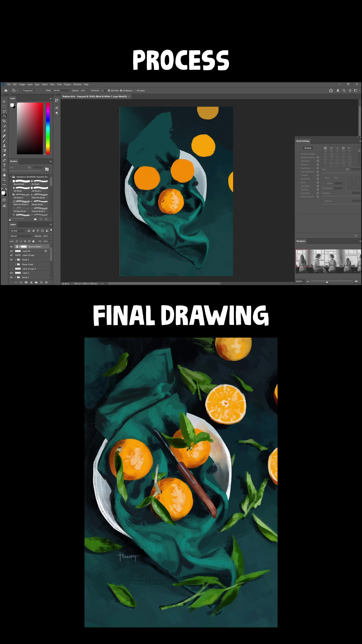
Task: Open the Image menu
Action: [22, 85]
